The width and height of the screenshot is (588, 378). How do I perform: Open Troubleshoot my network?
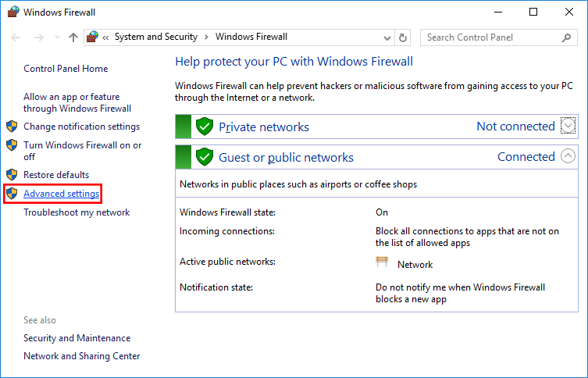coord(77,212)
